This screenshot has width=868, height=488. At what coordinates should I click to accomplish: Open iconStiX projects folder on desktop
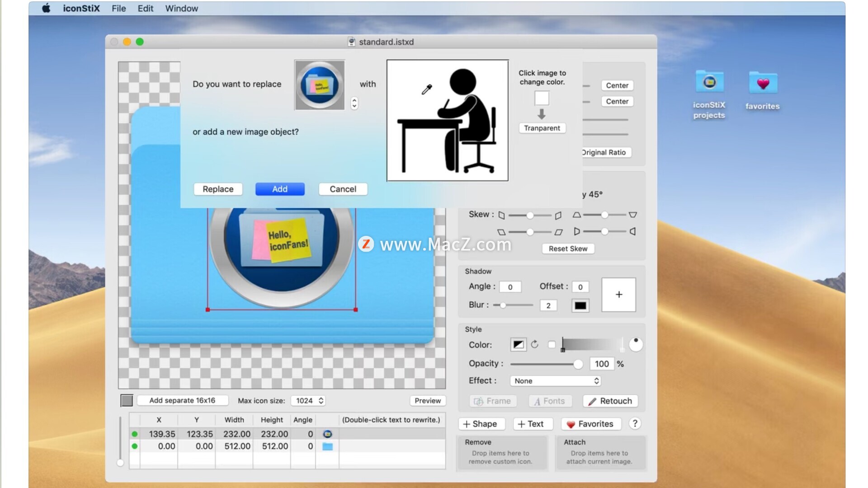coord(709,94)
